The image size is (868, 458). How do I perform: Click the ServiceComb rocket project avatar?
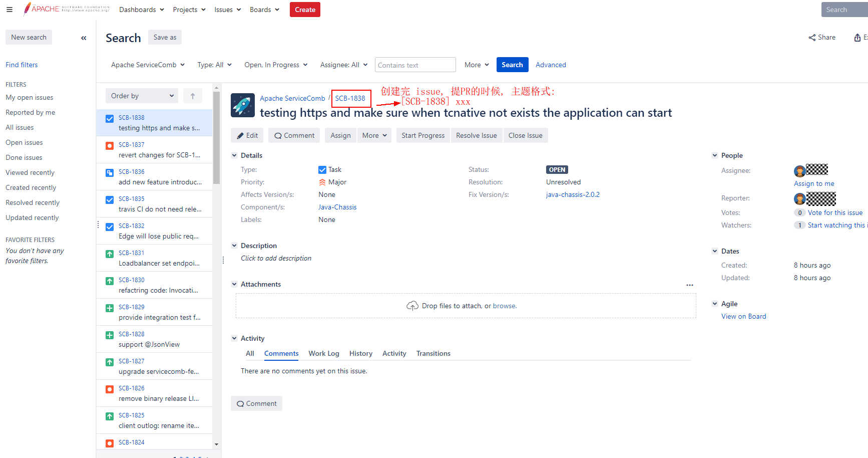[243, 105]
